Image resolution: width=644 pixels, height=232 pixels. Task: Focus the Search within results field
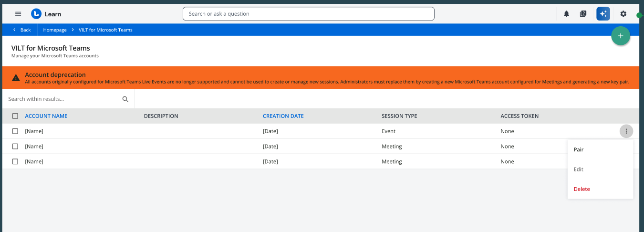tap(62, 99)
